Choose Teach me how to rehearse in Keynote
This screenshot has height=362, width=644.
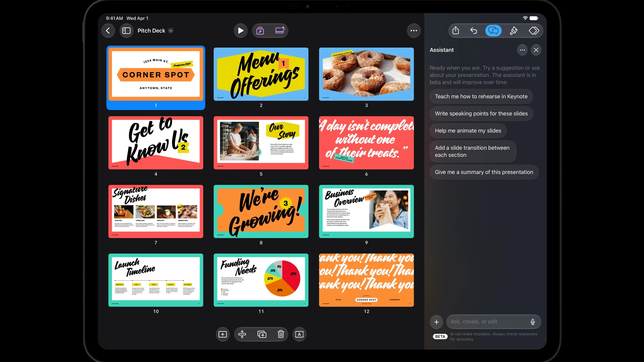point(481,97)
